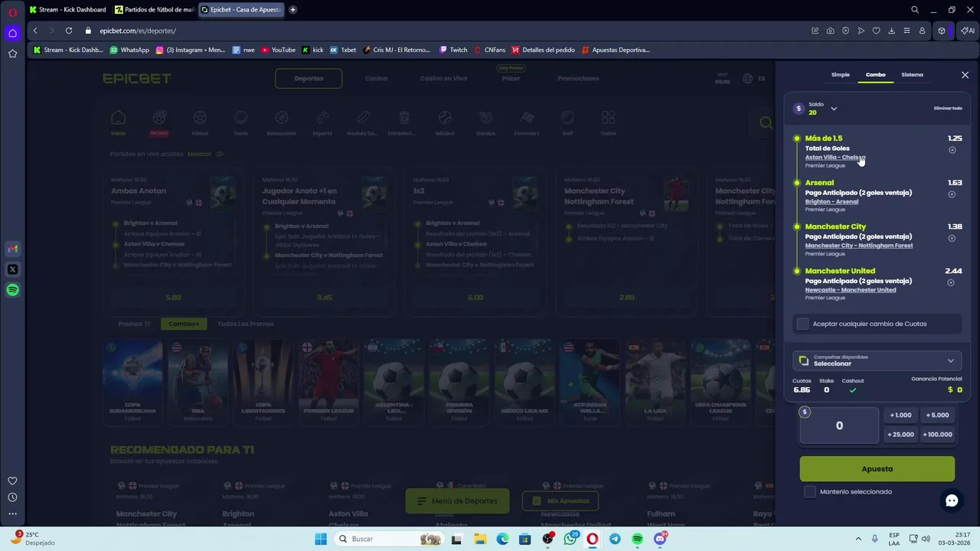Open Newcastle - Manchester United match link
Viewport: 980px width, 551px height.
[x=851, y=290]
